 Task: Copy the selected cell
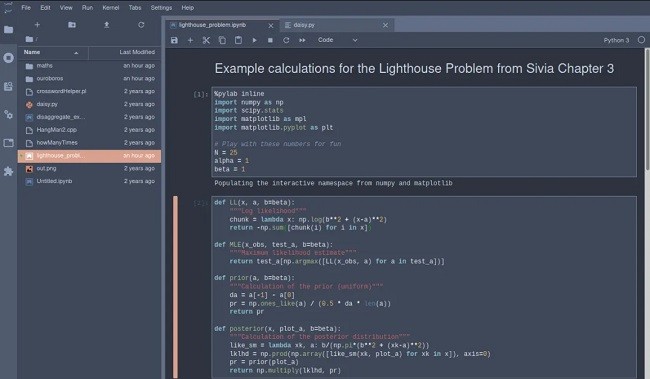222,40
